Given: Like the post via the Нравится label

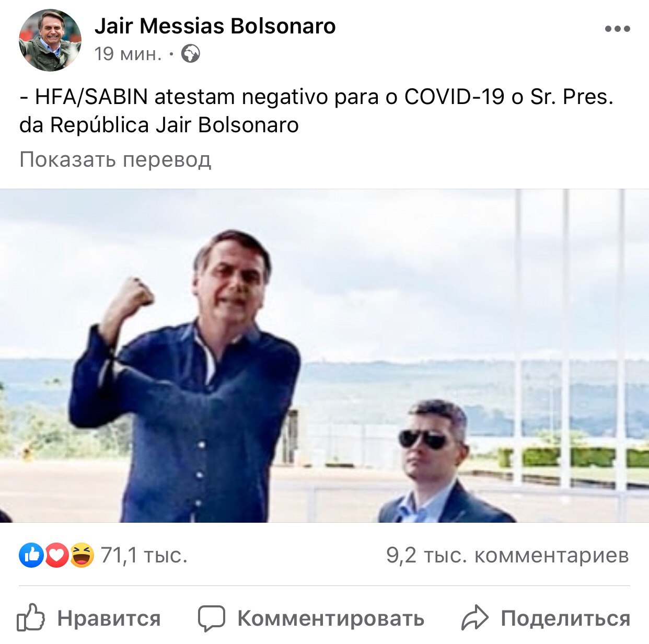Looking at the screenshot, I should (109, 619).
